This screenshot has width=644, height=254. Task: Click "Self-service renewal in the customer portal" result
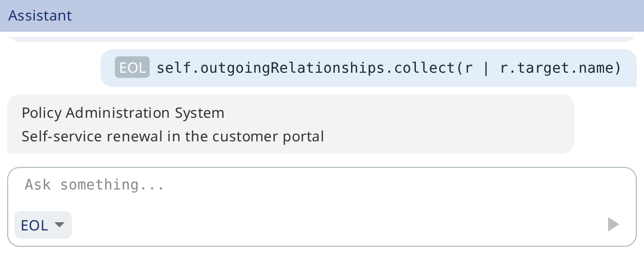tap(173, 137)
